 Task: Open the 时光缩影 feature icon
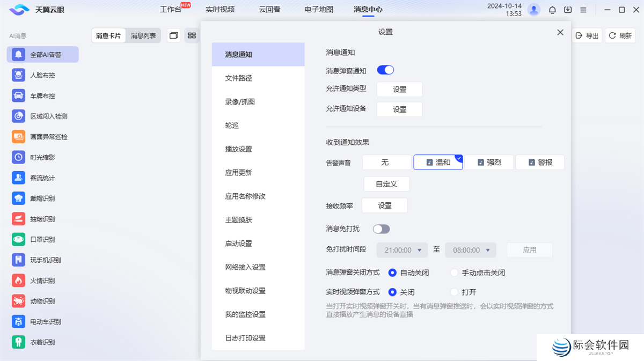[18, 157]
